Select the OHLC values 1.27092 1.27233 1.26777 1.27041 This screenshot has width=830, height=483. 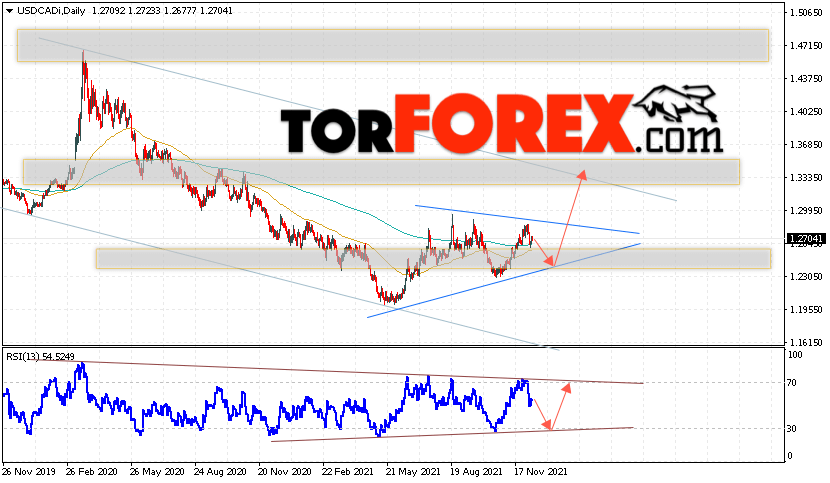(x=162, y=11)
